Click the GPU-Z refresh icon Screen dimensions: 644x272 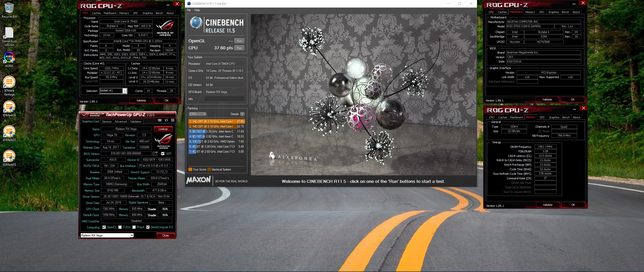[x=166, y=120]
